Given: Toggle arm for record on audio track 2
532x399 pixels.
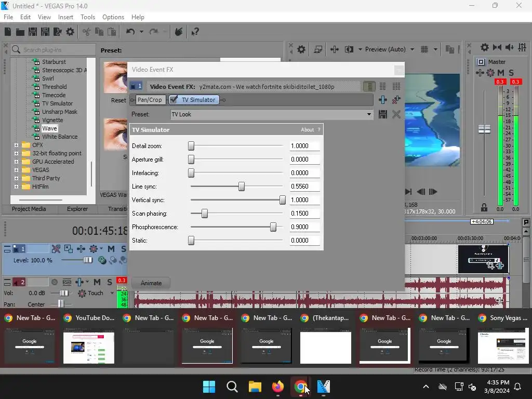Looking at the screenshot, I should click(54, 282).
